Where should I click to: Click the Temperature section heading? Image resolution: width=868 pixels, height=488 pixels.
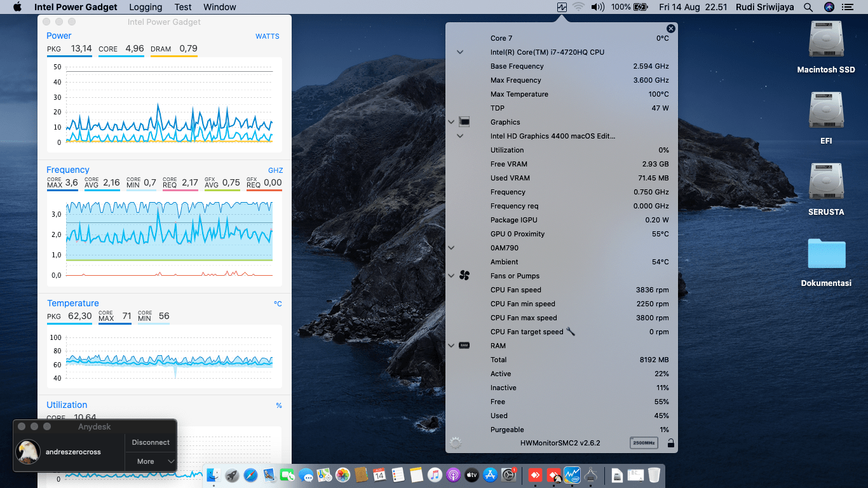73,303
